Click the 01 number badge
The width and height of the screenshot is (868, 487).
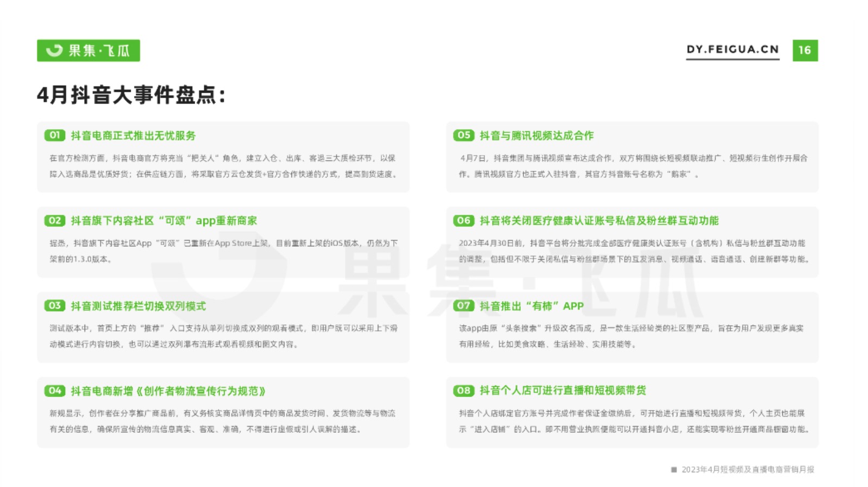click(55, 135)
